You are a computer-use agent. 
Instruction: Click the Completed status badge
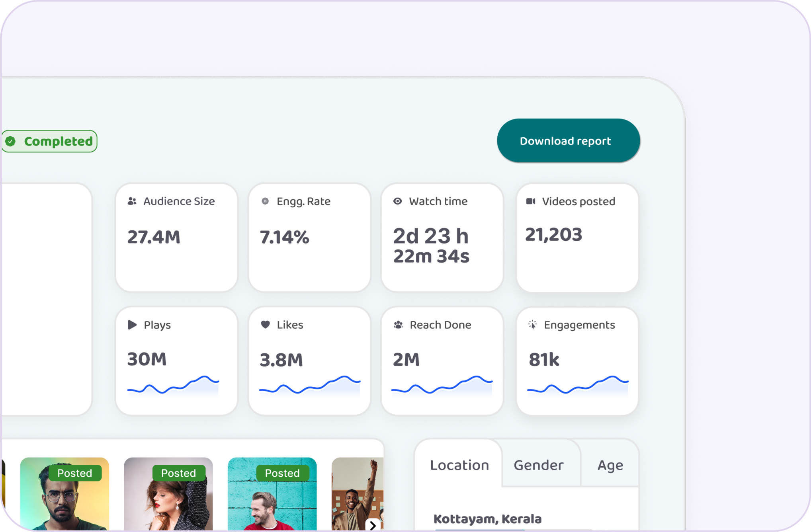coord(49,141)
